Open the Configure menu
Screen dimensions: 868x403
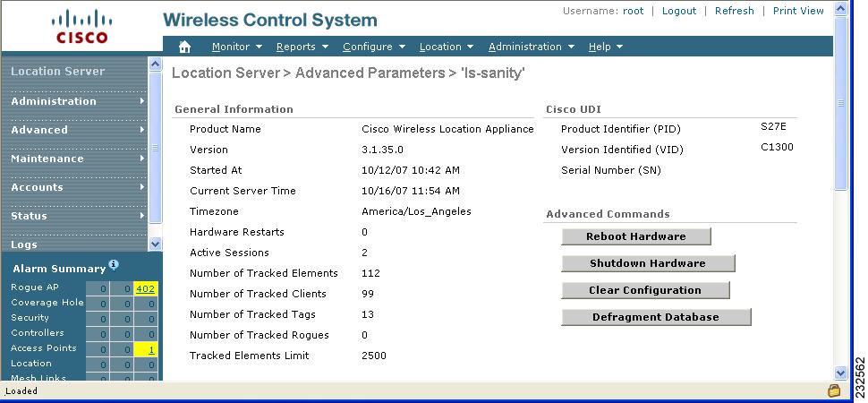[x=374, y=47]
